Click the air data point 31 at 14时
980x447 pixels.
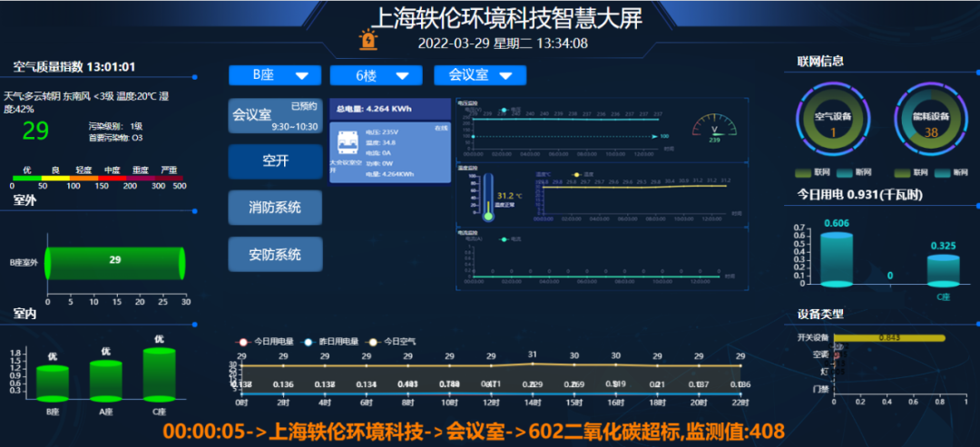(x=533, y=363)
